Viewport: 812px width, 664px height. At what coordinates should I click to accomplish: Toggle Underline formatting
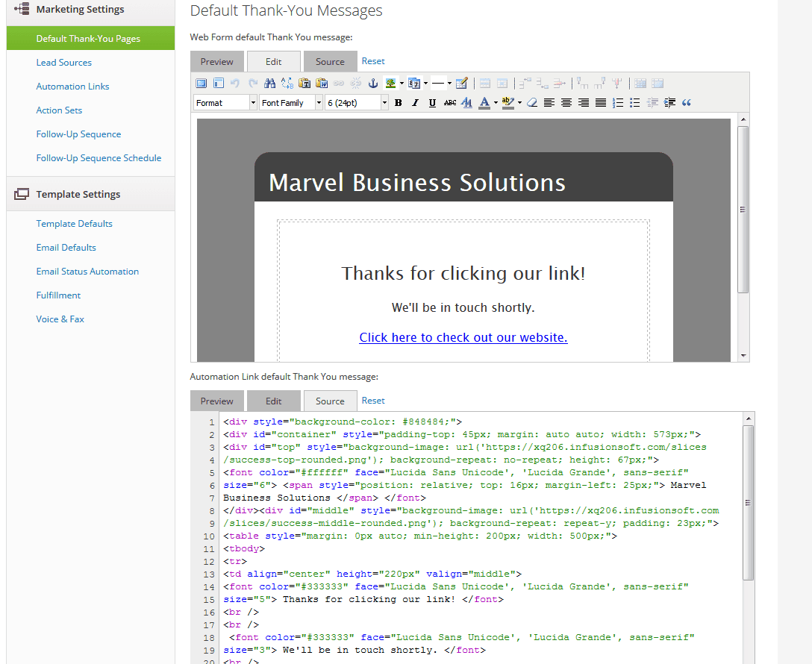432,102
